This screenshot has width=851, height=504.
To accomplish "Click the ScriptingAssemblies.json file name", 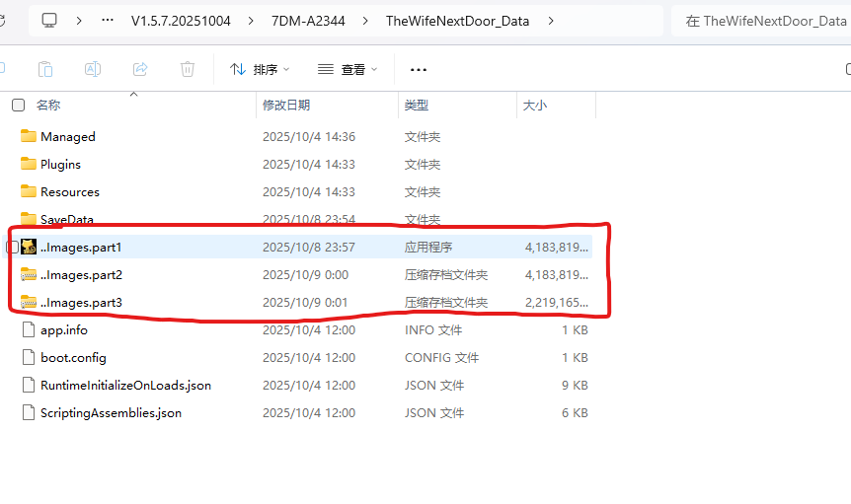I will point(112,413).
